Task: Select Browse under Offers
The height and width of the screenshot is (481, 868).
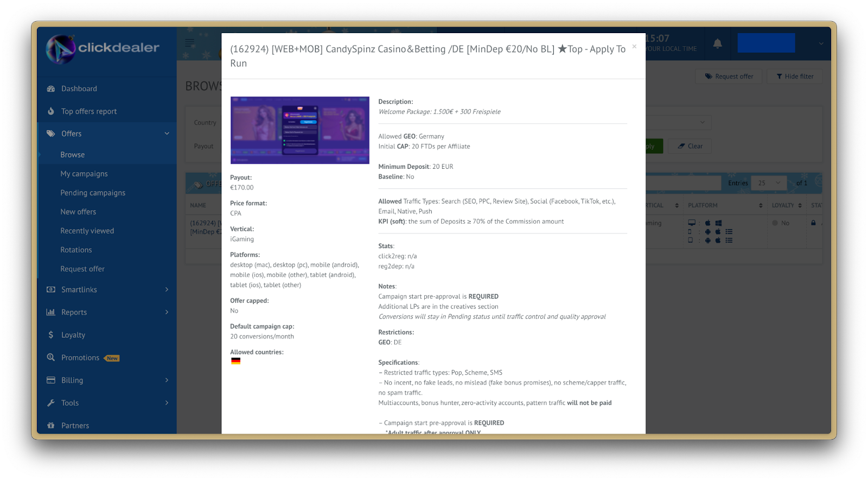Action: tap(73, 155)
